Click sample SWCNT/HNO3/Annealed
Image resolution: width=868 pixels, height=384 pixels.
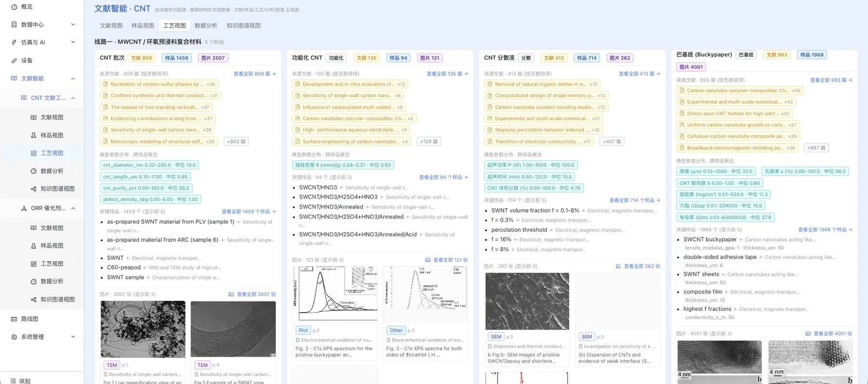[331, 207]
